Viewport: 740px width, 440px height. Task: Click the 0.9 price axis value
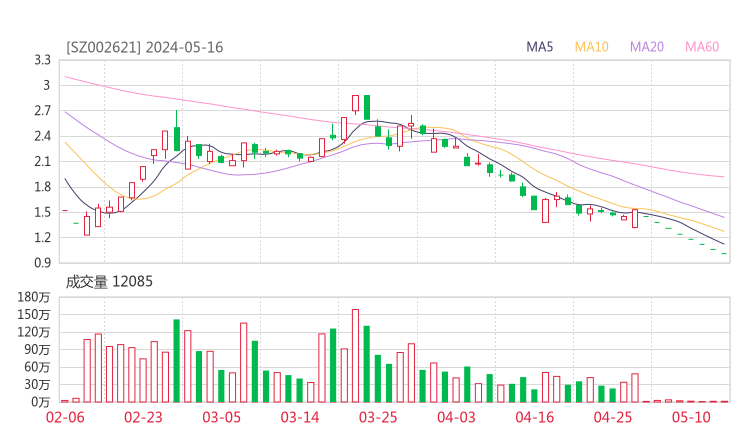coord(42,262)
